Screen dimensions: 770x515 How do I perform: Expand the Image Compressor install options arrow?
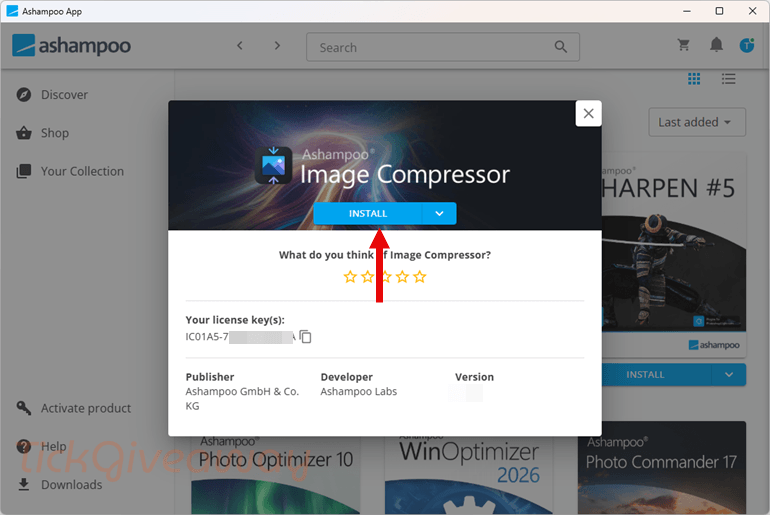[440, 214]
